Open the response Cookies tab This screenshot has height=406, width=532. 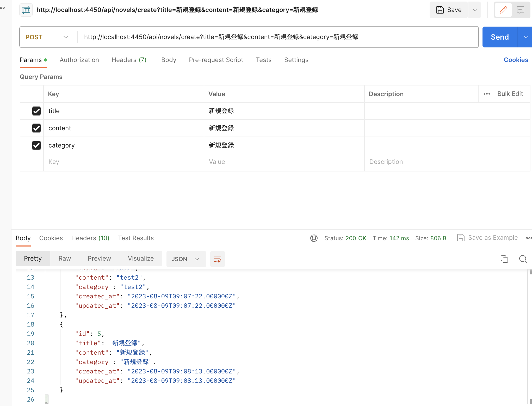[x=51, y=238]
